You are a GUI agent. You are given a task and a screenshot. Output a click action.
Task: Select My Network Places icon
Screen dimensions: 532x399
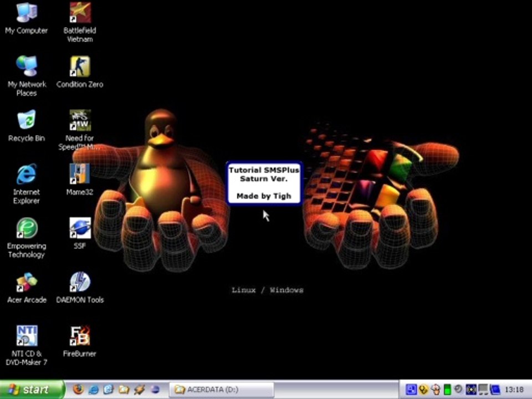[27, 76]
